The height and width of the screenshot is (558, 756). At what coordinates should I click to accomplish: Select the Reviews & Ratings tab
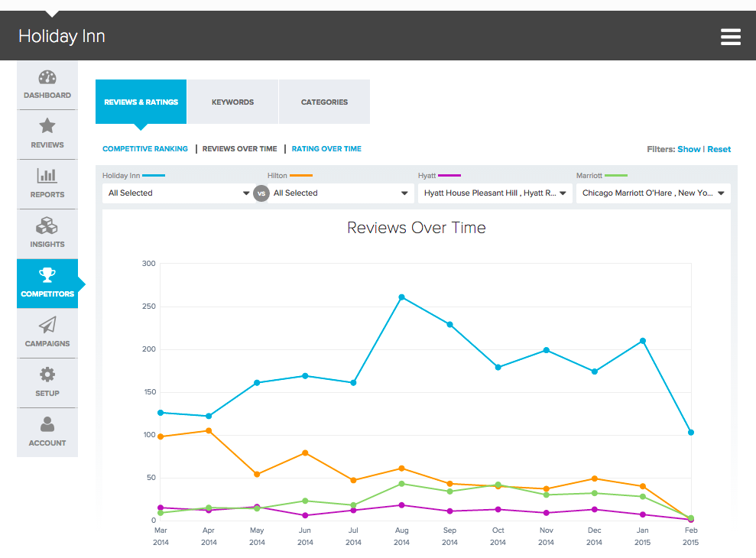[x=141, y=102]
